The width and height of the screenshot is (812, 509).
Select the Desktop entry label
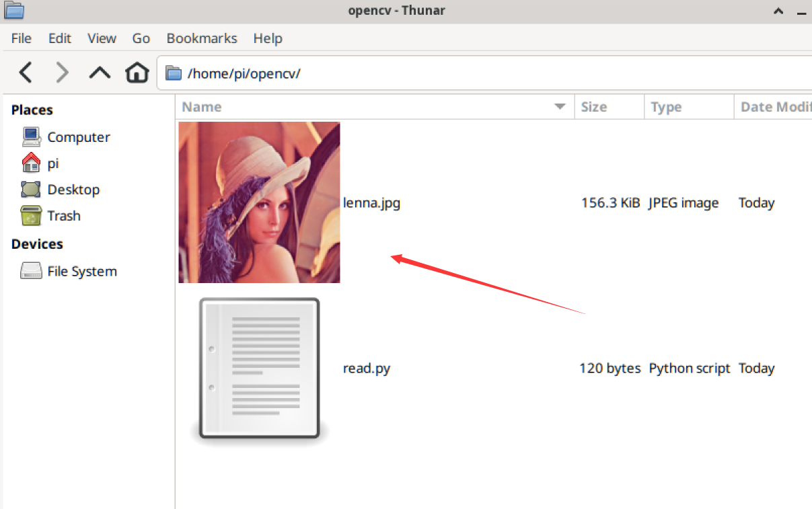click(x=73, y=190)
